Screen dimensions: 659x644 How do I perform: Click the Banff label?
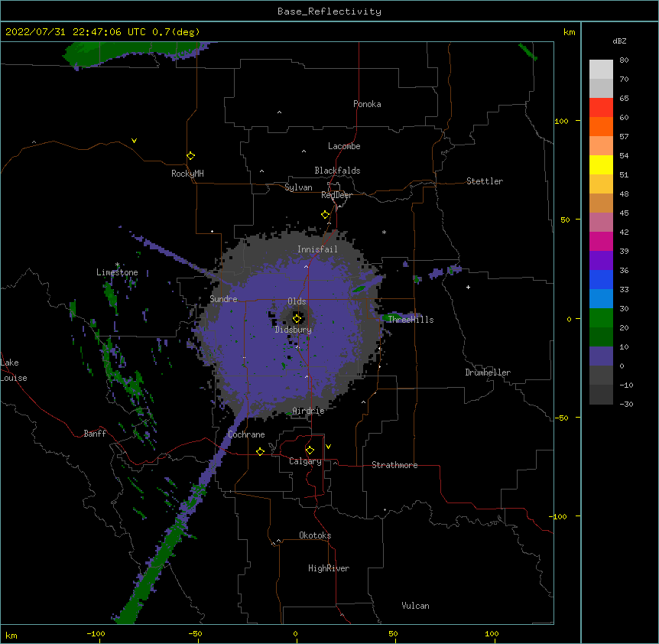coord(95,434)
